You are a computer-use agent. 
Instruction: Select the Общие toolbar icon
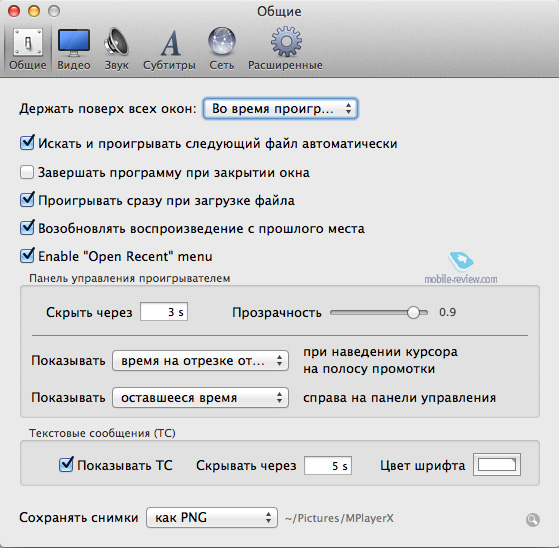pyautogui.click(x=28, y=49)
